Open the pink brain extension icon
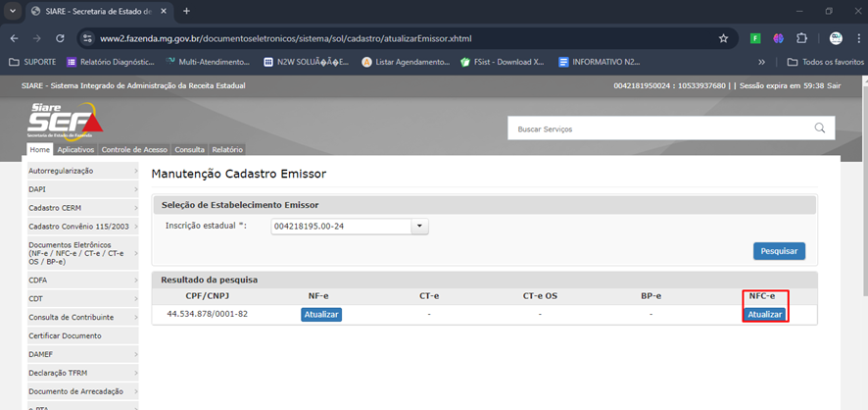This screenshot has height=410, width=868. [x=778, y=39]
